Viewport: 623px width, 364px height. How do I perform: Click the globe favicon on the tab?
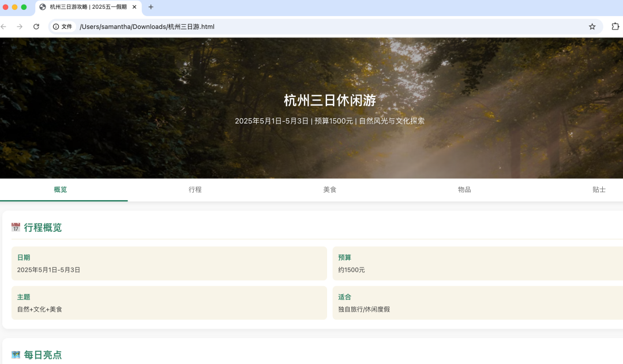coord(43,7)
